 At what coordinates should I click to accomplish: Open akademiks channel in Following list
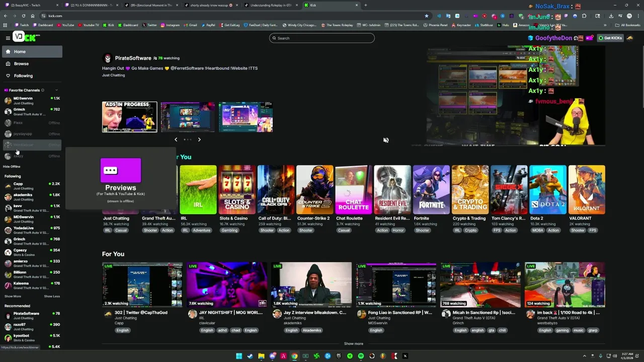(x=32, y=197)
